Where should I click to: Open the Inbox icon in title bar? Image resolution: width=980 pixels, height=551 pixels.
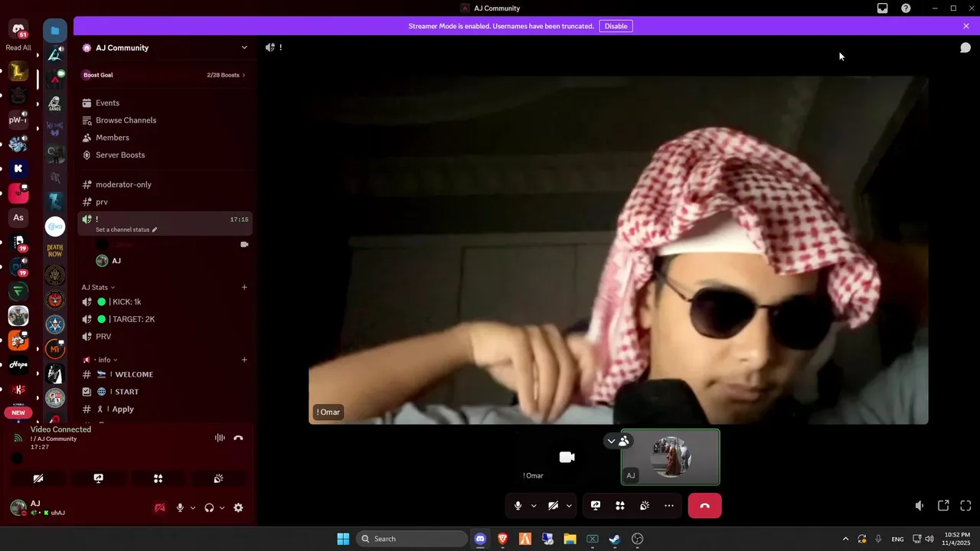(x=883, y=8)
